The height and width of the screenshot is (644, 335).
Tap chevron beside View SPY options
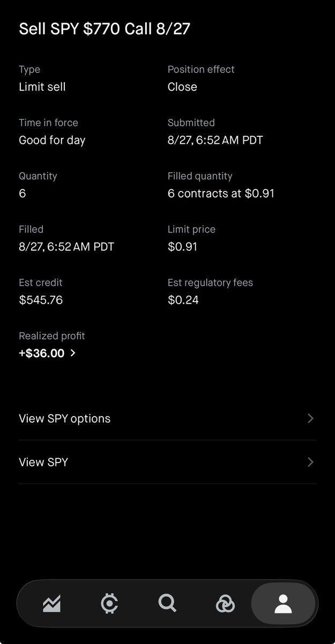(x=310, y=419)
